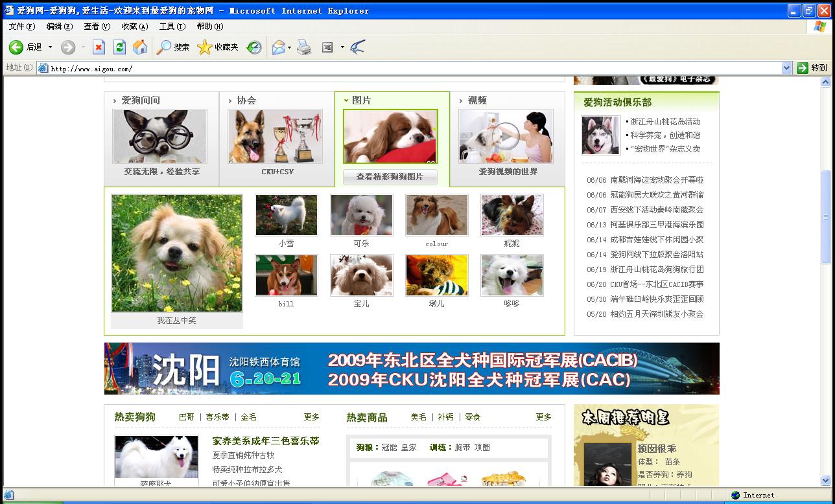Open link 浙江舟山桃花岛活动
Screen dimensions: 835x504
click(x=665, y=122)
